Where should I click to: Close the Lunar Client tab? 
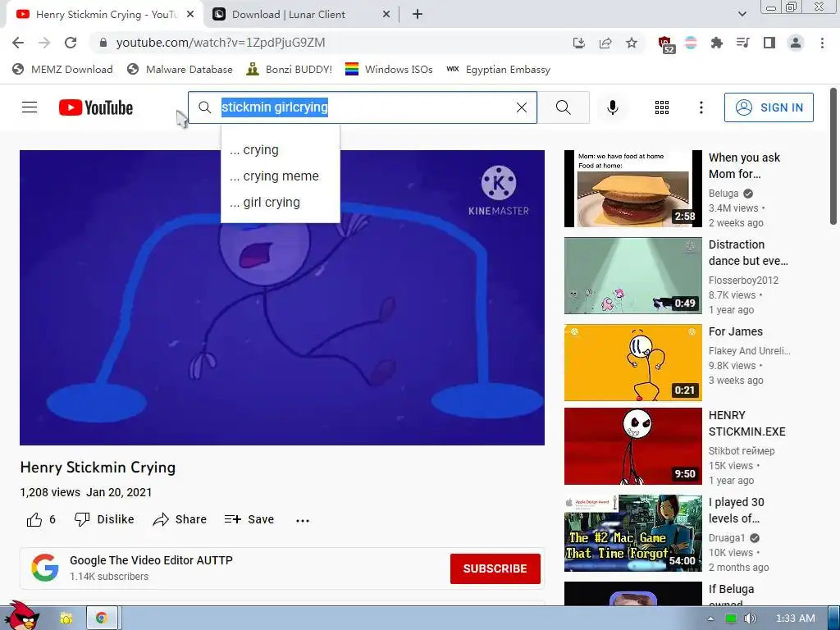pos(386,15)
